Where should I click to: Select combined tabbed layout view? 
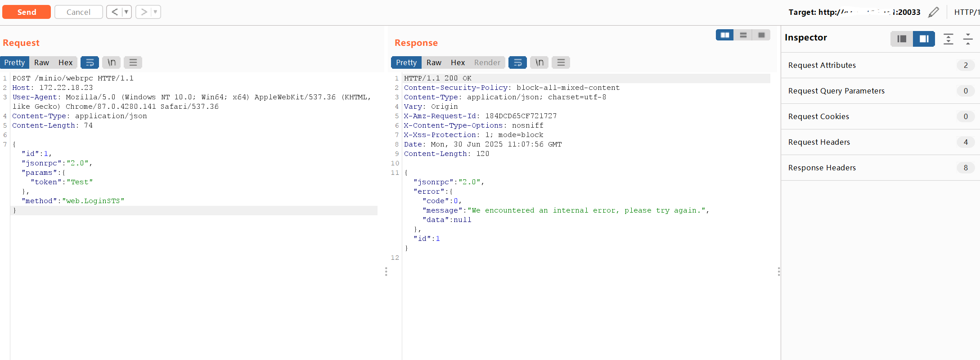(x=761, y=35)
